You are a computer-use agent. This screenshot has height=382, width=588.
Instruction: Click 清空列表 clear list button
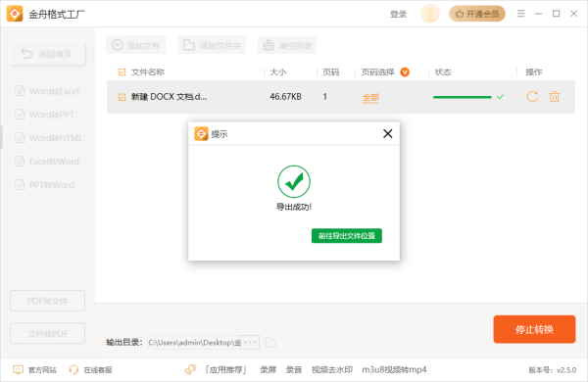click(x=287, y=45)
